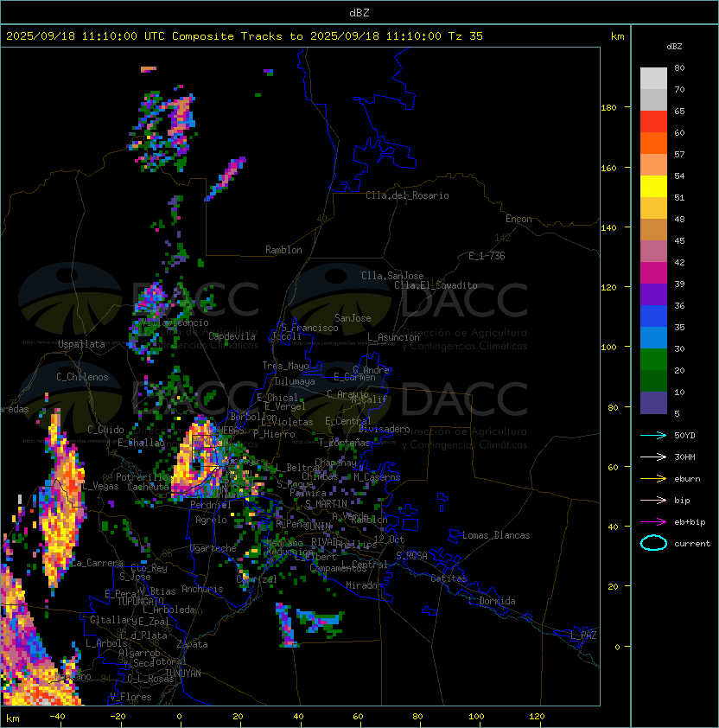Click the 'Catitas' place label
This screenshot has width=719, height=728.
pyautogui.click(x=449, y=578)
